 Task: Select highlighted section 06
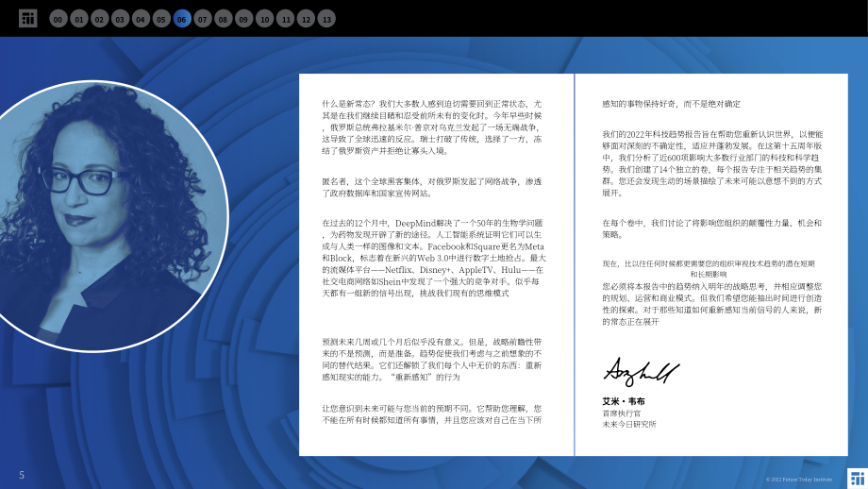182,19
